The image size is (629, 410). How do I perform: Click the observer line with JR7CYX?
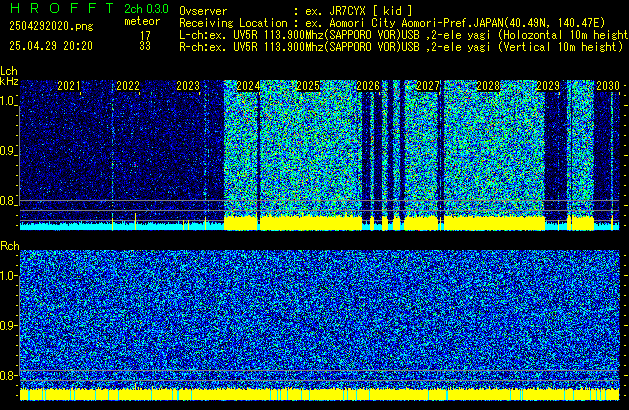pos(296,11)
